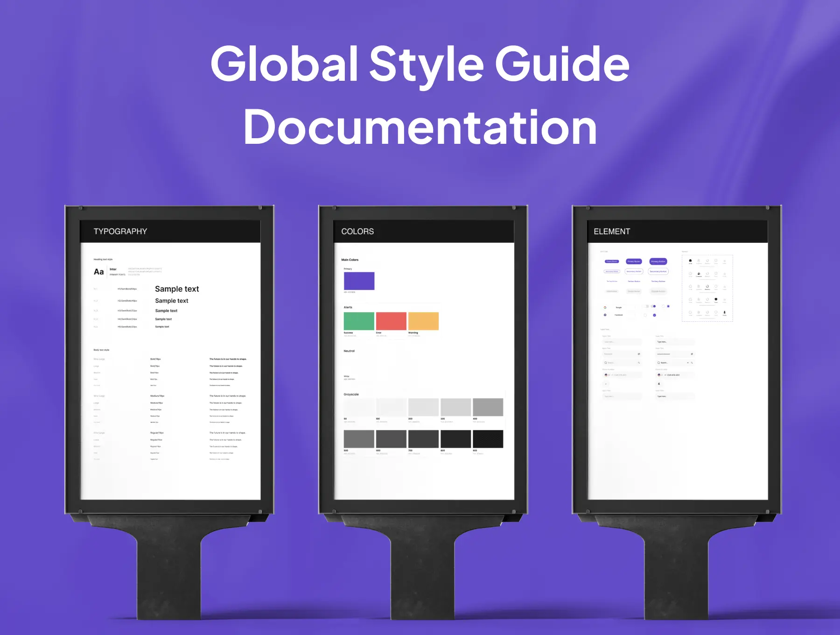Click the TYPOGRAPHY board header

120,232
